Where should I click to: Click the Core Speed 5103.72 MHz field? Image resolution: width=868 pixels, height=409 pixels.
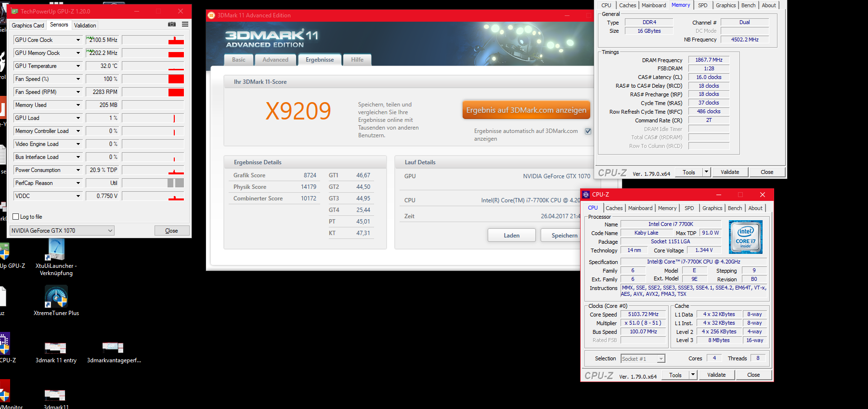[643, 314]
